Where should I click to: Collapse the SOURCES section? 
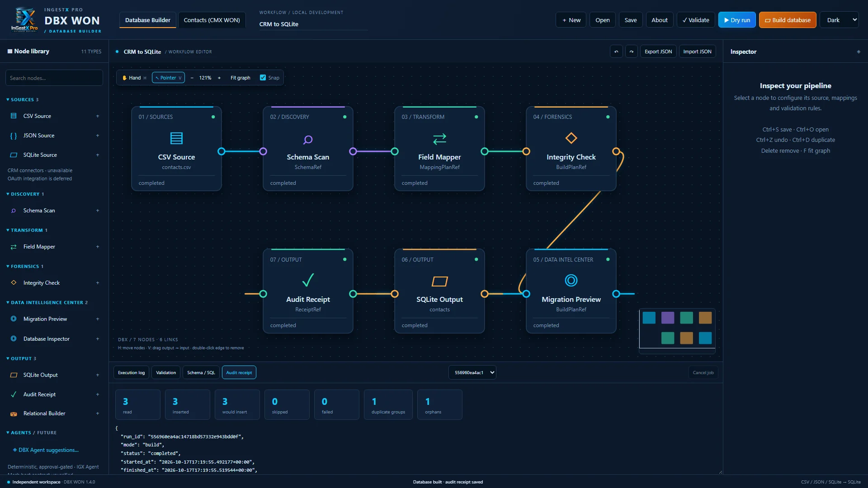pyautogui.click(x=22, y=99)
